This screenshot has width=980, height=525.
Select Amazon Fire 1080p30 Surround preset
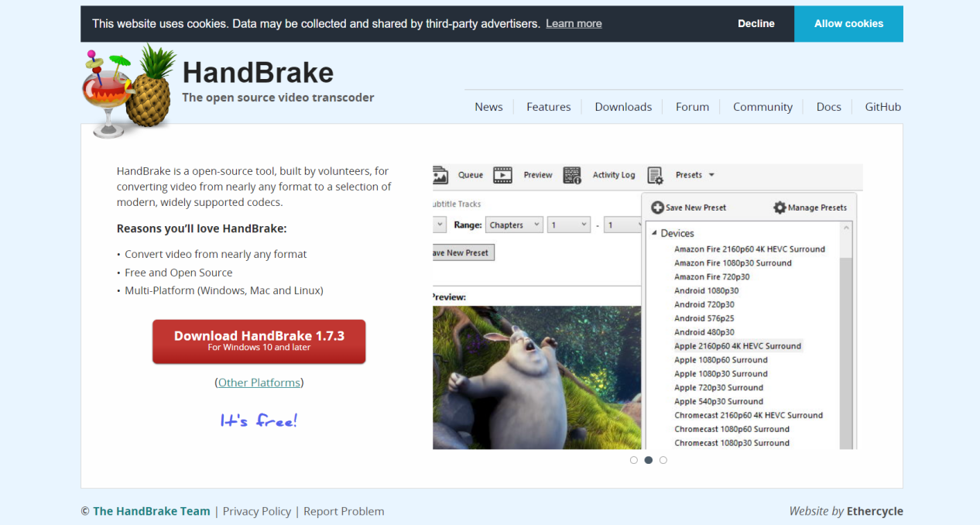point(732,263)
